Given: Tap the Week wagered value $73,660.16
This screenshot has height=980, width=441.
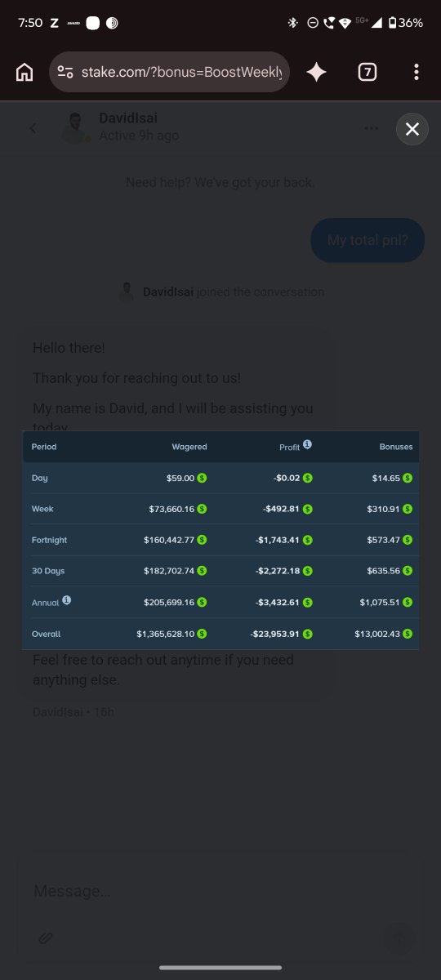Looking at the screenshot, I should pyautogui.click(x=172, y=509).
